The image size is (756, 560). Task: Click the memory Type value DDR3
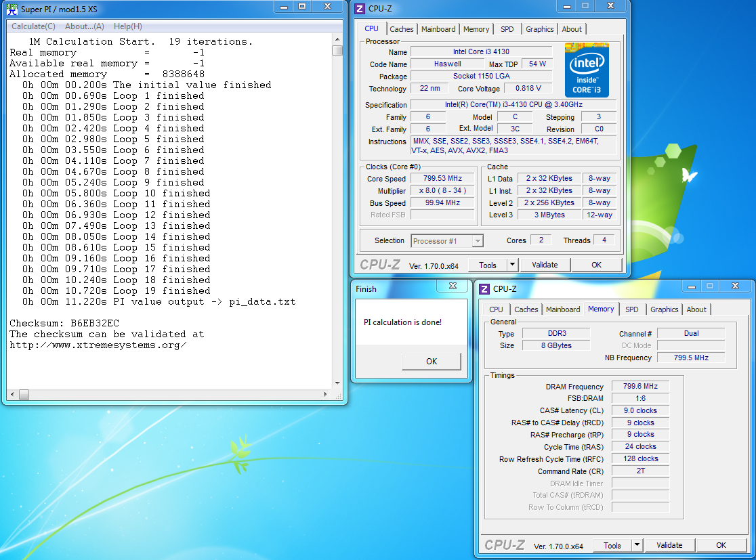(x=556, y=333)
